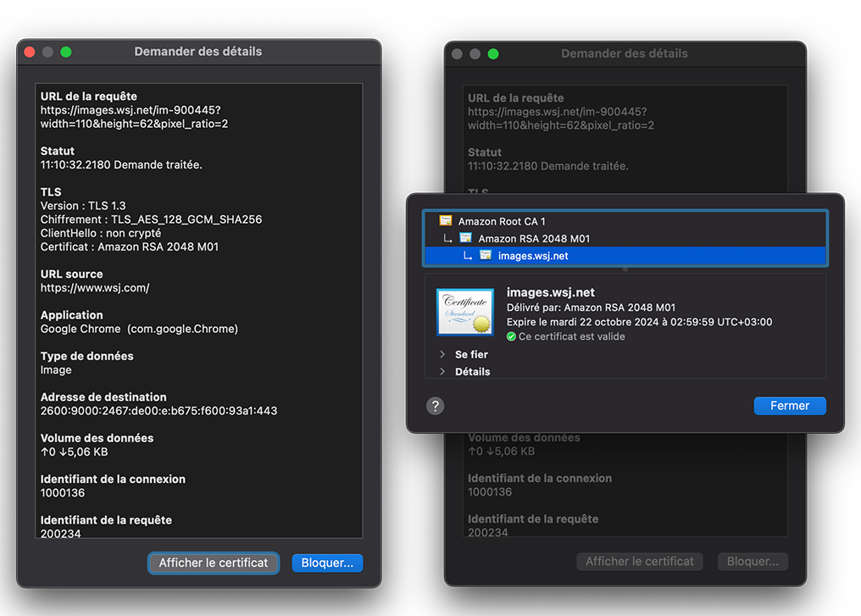This screenshot has width=861, height=616.
Task: Click dimmed Bloquer... in right window
Action: (753, 561)
